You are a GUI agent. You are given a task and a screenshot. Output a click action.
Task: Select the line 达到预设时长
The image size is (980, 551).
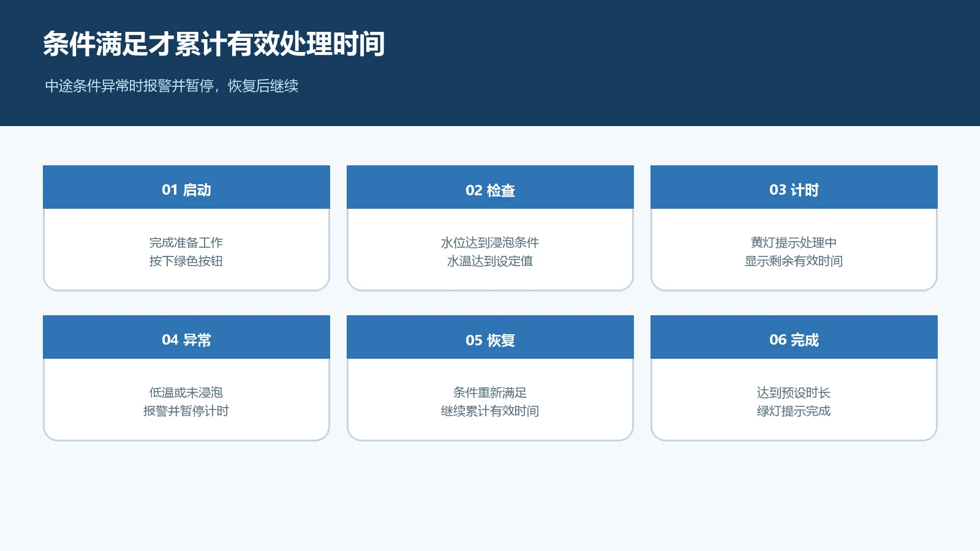coord(794,392)
